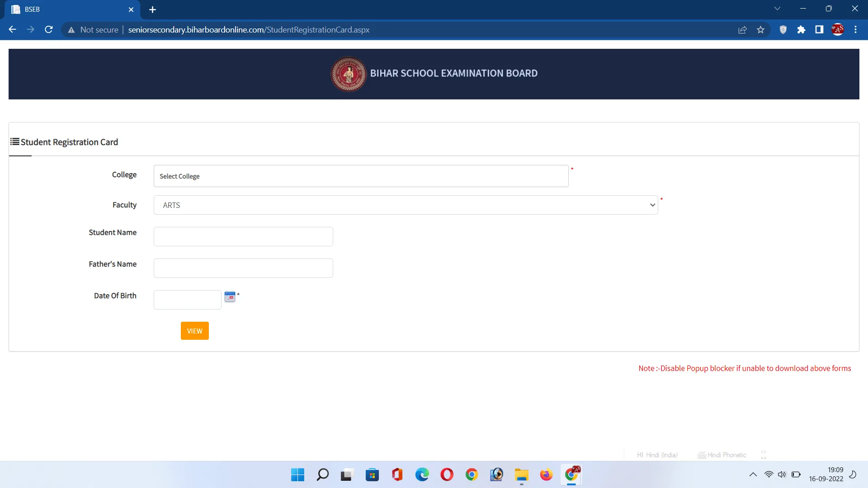This screenshot has width=868, height=488.
Task: Open the Select College dropdown
Action: [361, 176]
